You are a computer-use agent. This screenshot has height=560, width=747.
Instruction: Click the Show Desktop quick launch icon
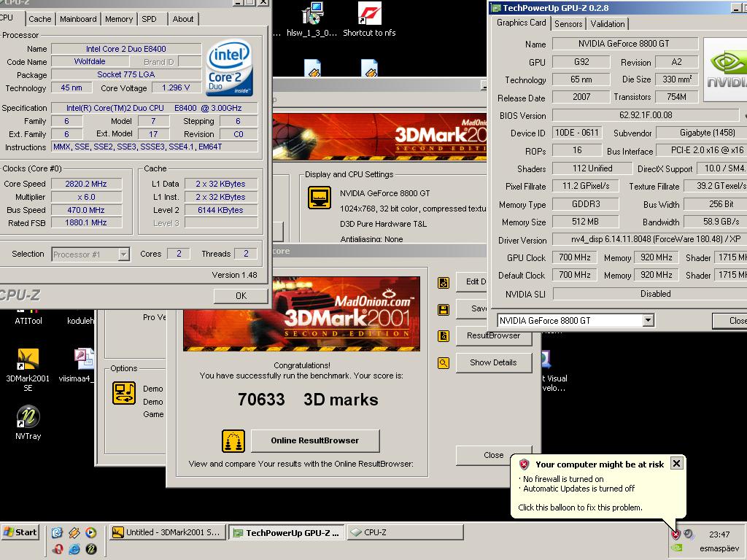(x=58, y=532)
